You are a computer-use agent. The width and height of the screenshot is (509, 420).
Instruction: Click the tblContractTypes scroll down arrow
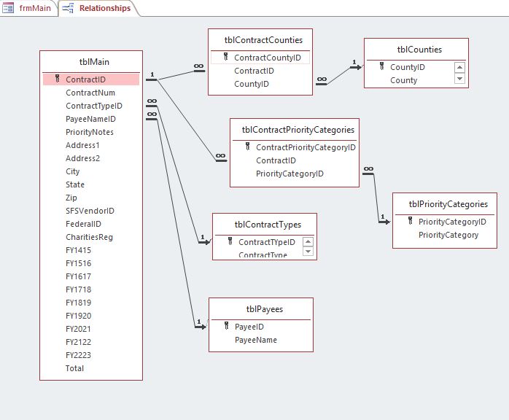(308, 252)
